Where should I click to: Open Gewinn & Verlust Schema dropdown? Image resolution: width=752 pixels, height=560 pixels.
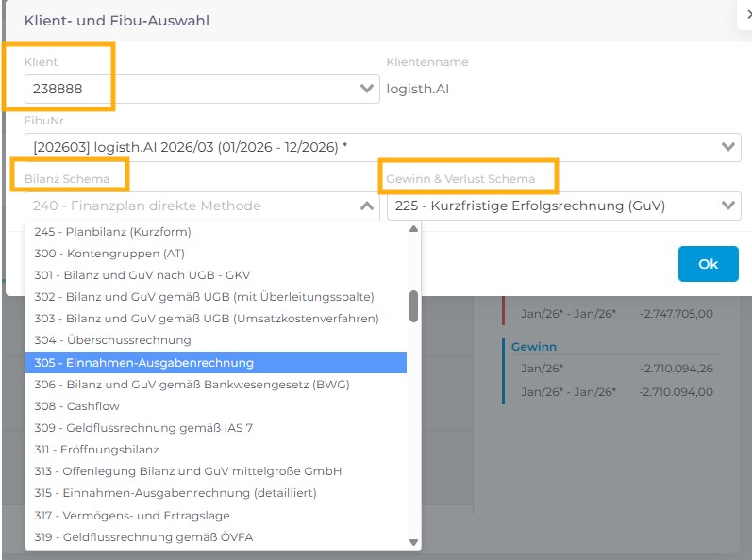[727, 206]
